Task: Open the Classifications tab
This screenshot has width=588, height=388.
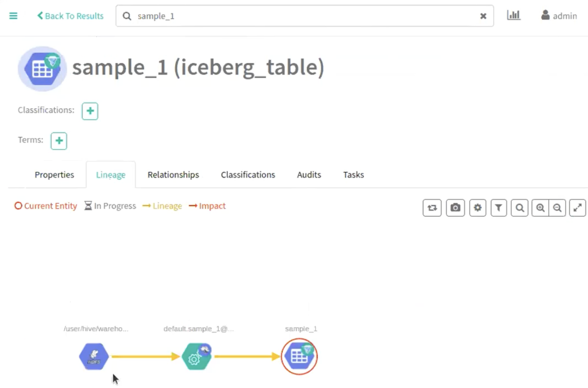Action: 248,175
